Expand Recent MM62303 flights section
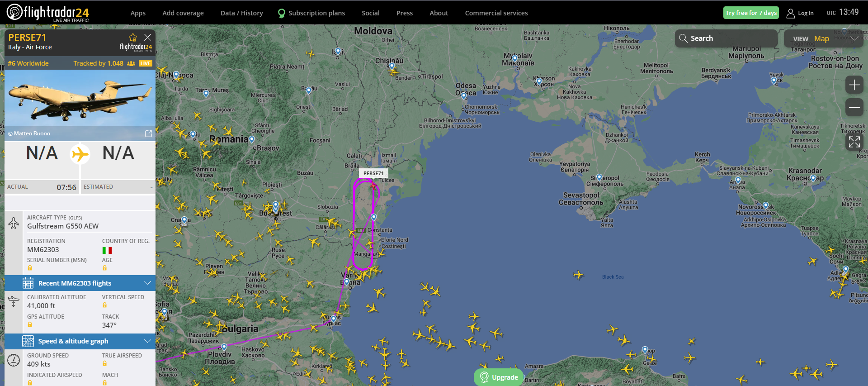The height and width of the screenshot is (386, 868). tap(80, 283)
